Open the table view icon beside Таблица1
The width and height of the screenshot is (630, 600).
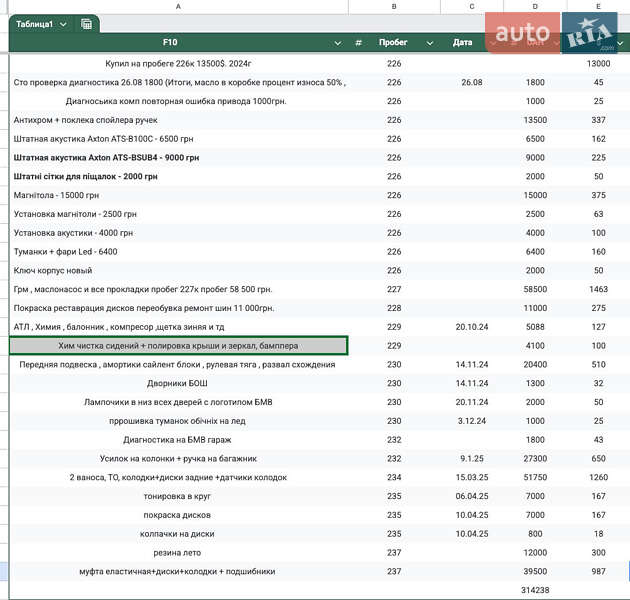point(87,23)
